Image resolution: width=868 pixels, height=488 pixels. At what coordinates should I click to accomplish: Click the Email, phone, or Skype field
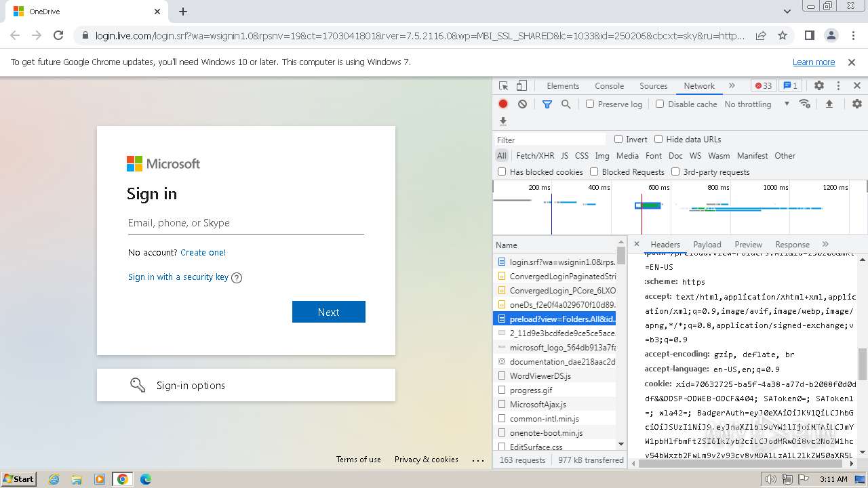coord(246,223)
